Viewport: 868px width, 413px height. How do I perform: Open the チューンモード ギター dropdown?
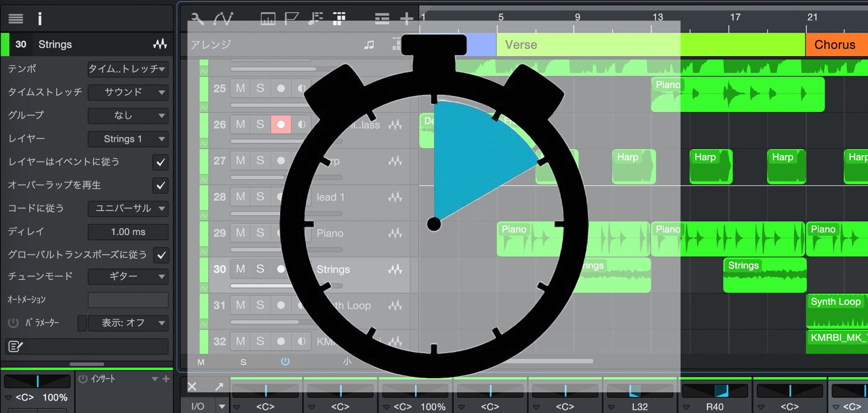[128, 276]
